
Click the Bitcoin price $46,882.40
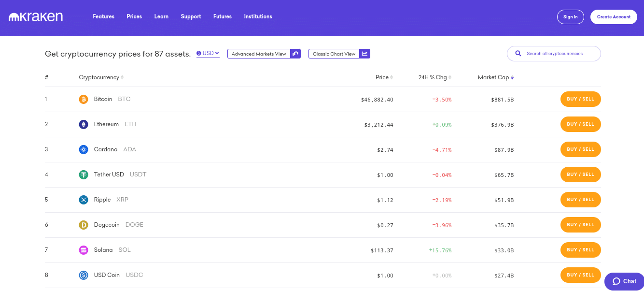377,100
